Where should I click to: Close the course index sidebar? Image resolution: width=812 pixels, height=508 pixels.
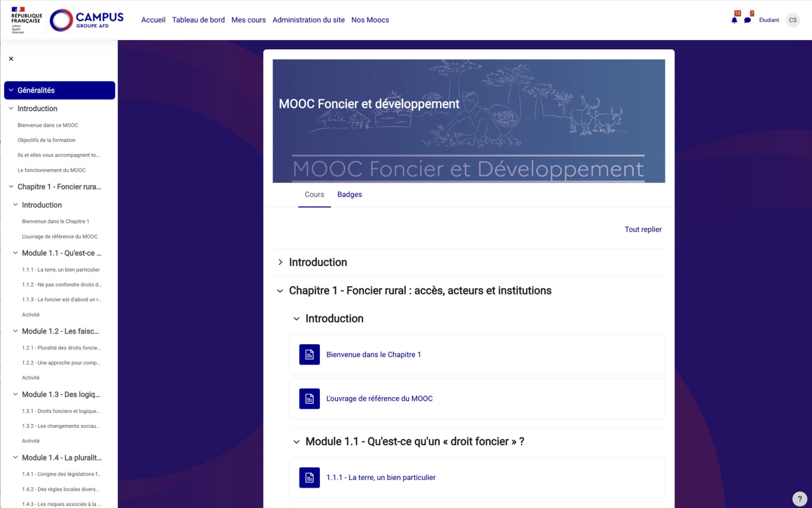11,58
